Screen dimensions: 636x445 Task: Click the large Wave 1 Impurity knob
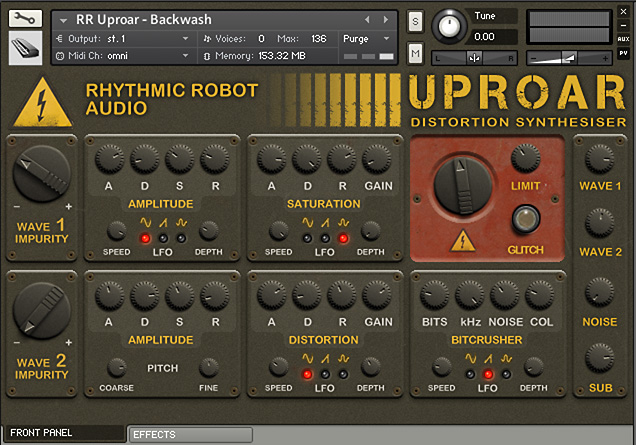tap(39, 177)
